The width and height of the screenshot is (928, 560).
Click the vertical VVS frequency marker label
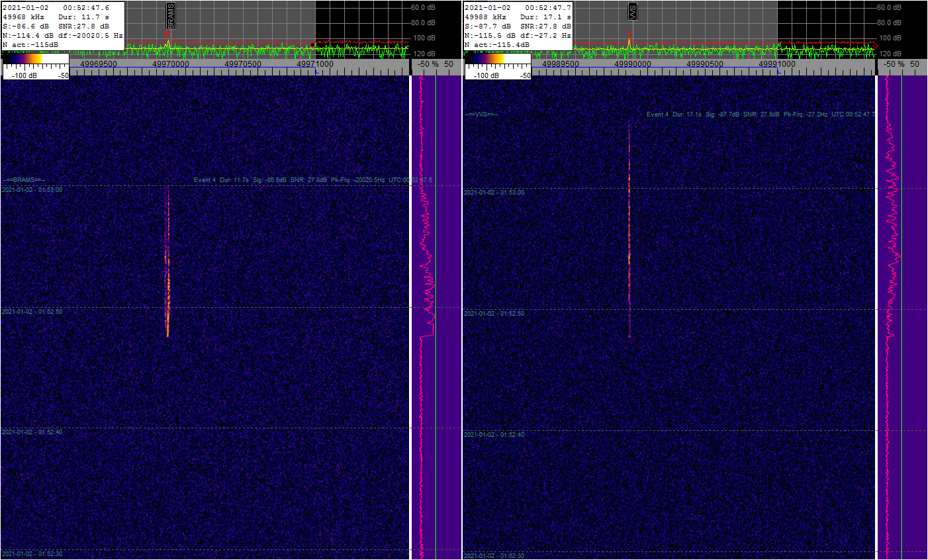[x=632, y=12]
